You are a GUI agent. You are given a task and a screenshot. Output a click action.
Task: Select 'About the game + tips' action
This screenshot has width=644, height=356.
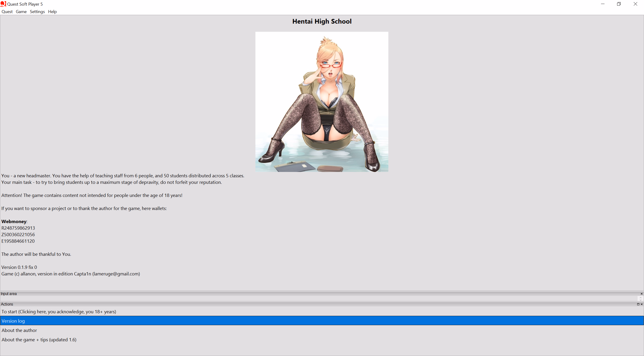point(322,339)
